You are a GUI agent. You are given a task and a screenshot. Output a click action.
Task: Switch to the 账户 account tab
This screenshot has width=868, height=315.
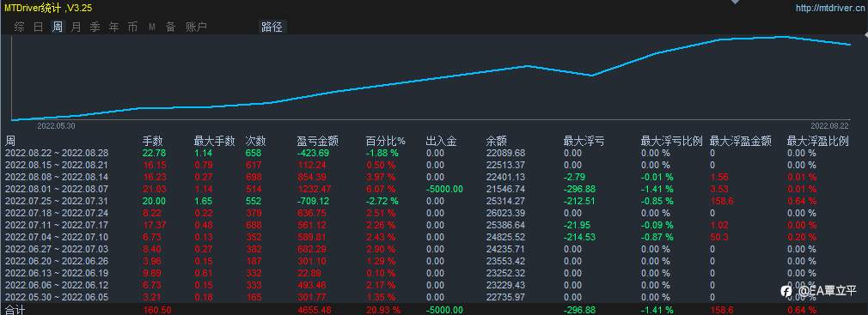(196, 27)
